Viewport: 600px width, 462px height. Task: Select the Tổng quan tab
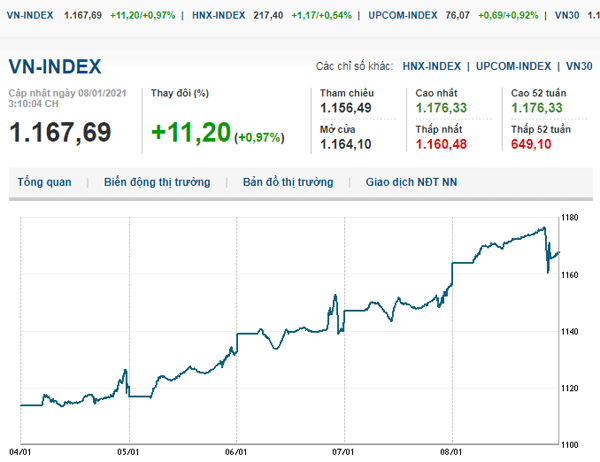(45, 183)
